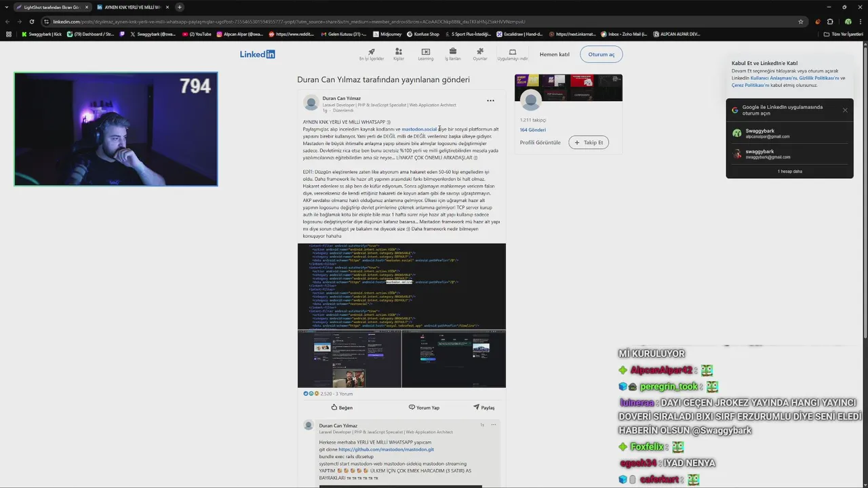Click the browser back arrow
The height and width of the screenshot is (488, 868).
(7, 21)
